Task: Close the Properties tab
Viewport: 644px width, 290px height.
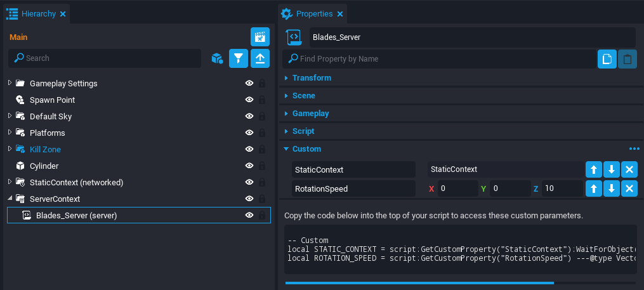Action: (340, 13)
